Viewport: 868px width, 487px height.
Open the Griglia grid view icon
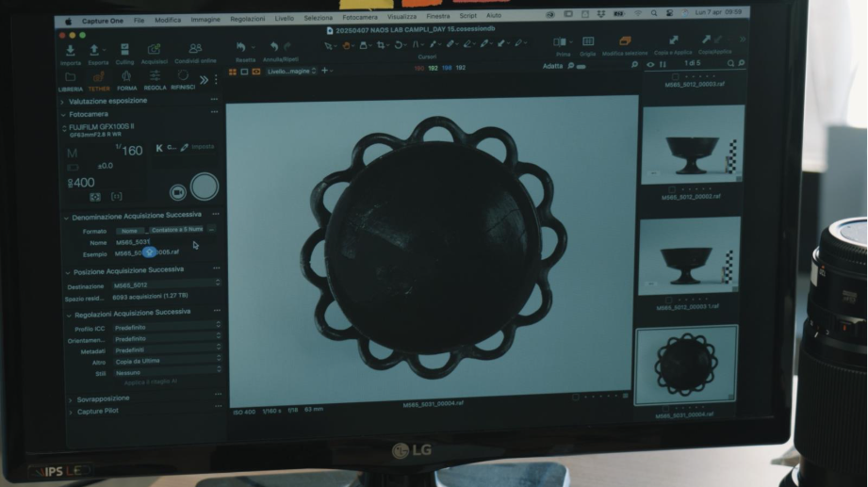click(x=588, y=43)
